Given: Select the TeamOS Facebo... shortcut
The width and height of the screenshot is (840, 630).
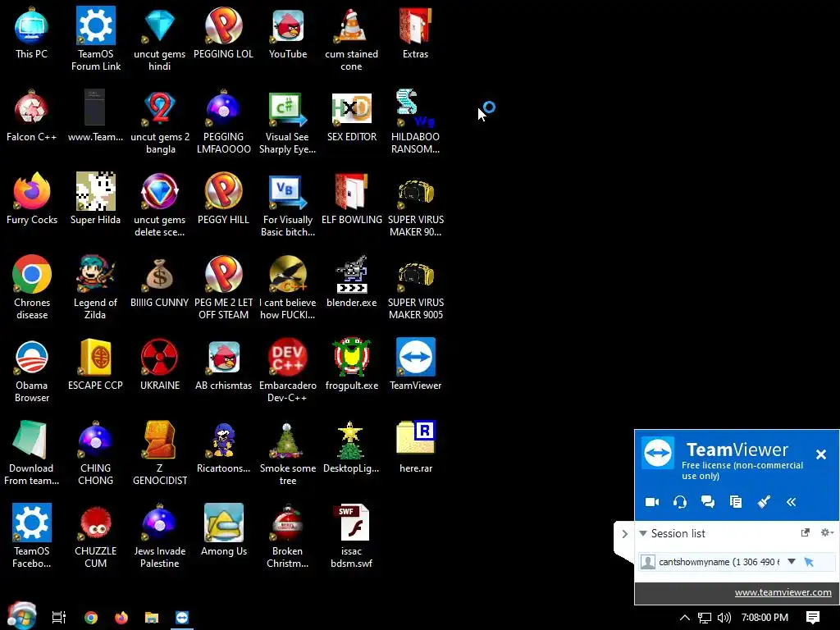Looking at the screenshot, I should tap(32, 536).
